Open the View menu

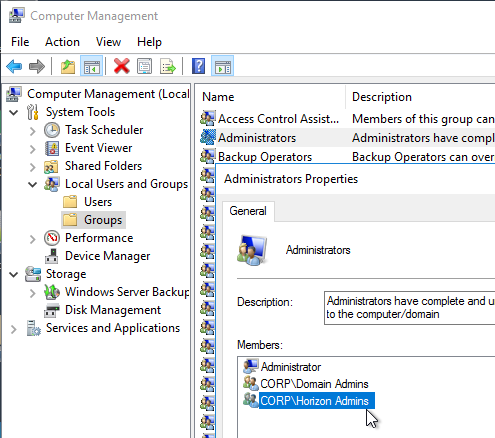[108, 42]
